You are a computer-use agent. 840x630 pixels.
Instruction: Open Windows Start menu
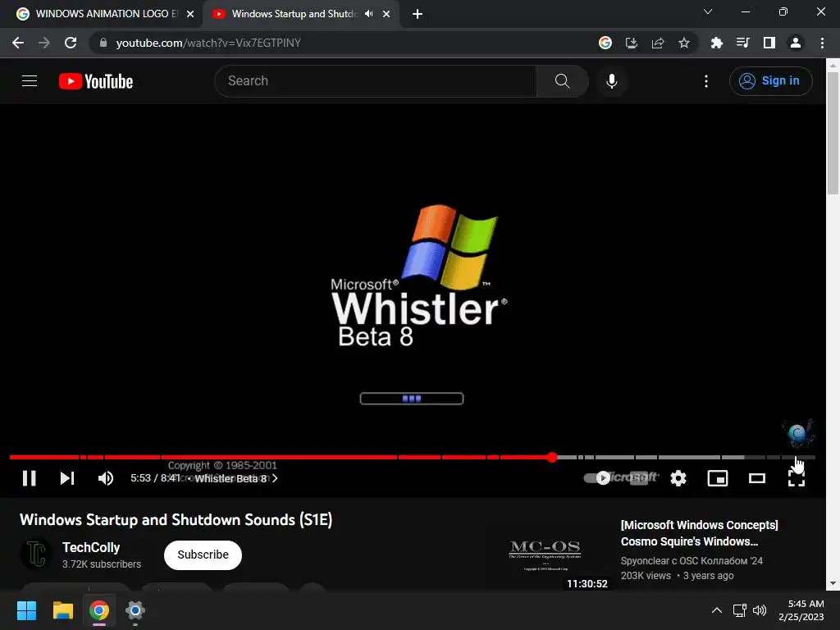26,610
